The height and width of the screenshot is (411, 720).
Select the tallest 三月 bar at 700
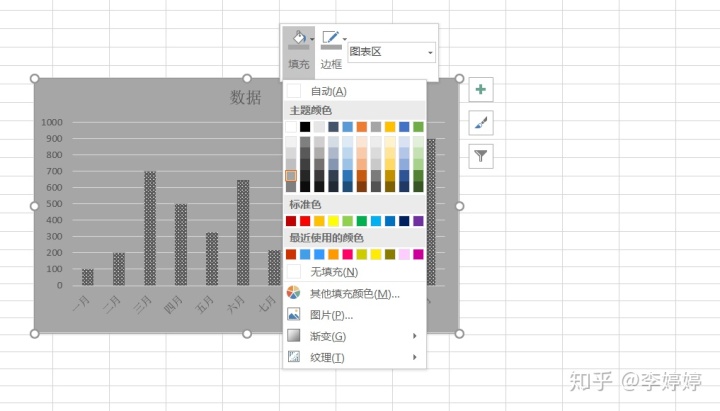click(x=150, y=228)
